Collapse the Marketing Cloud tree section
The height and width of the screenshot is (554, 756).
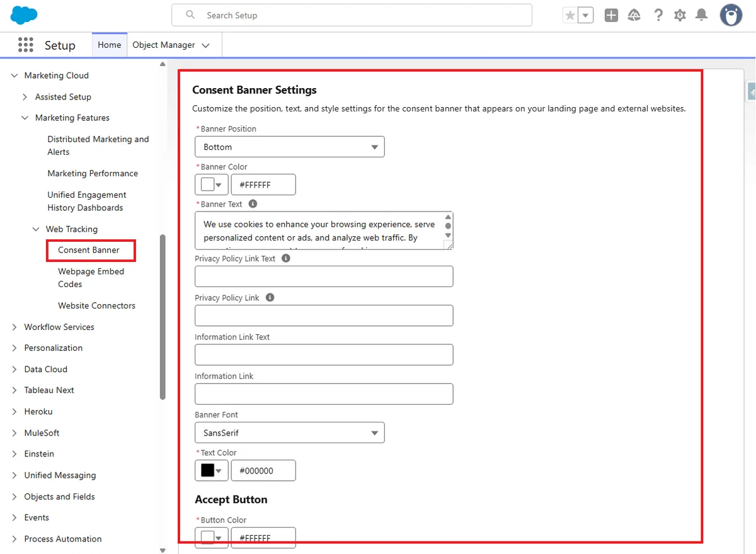[14, 76]
